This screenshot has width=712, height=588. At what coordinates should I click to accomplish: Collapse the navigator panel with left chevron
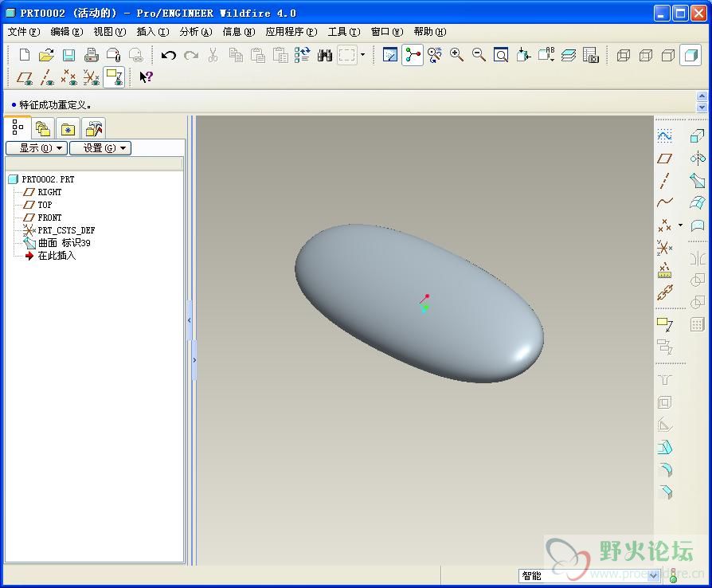pyautogui.click(x=189, y=320)
